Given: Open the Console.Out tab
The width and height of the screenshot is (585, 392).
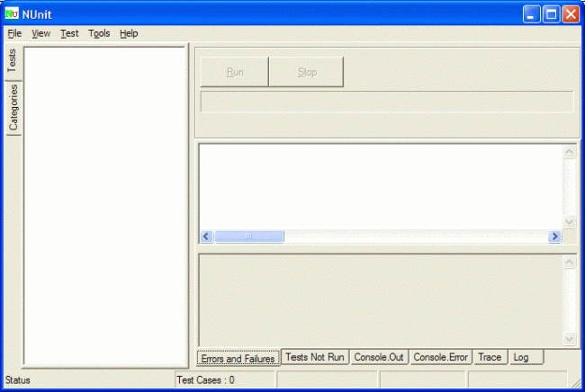Looking at the screenshot, I should coord(379,357).
